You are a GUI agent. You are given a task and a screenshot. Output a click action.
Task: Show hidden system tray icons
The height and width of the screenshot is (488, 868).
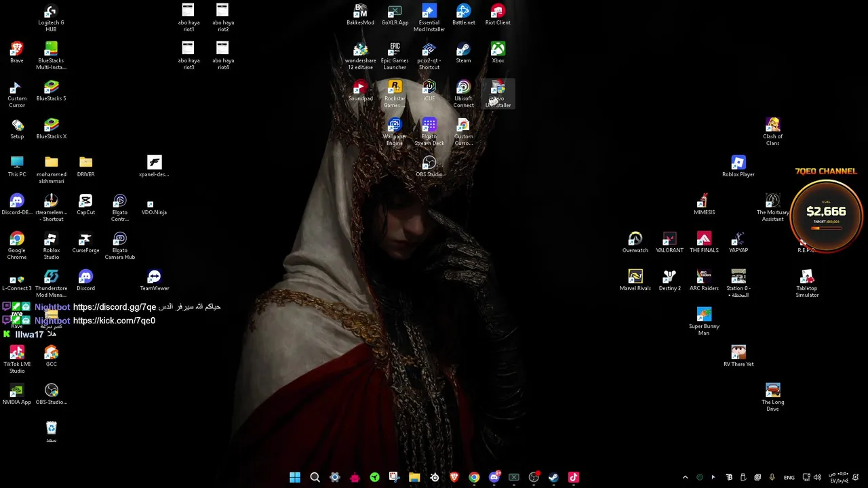point(685,477)
